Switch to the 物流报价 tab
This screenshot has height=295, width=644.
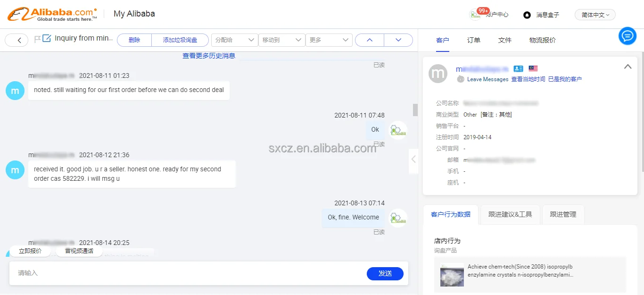coord(543,41)
